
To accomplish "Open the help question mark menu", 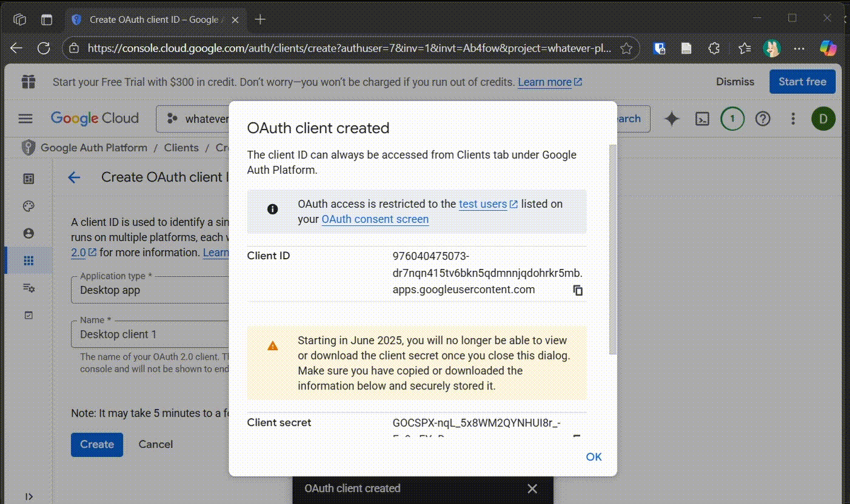I will 763,119.
